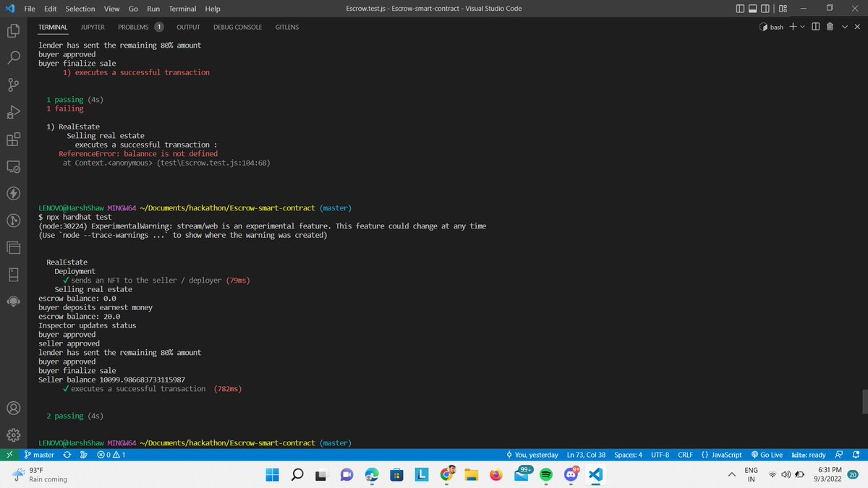Toggle bottom panel layout

pyautogui.click(x=754, y=9)
